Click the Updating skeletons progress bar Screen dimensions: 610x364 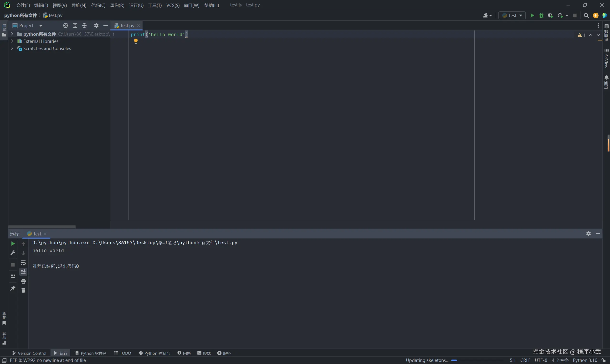tap(454, 360)
